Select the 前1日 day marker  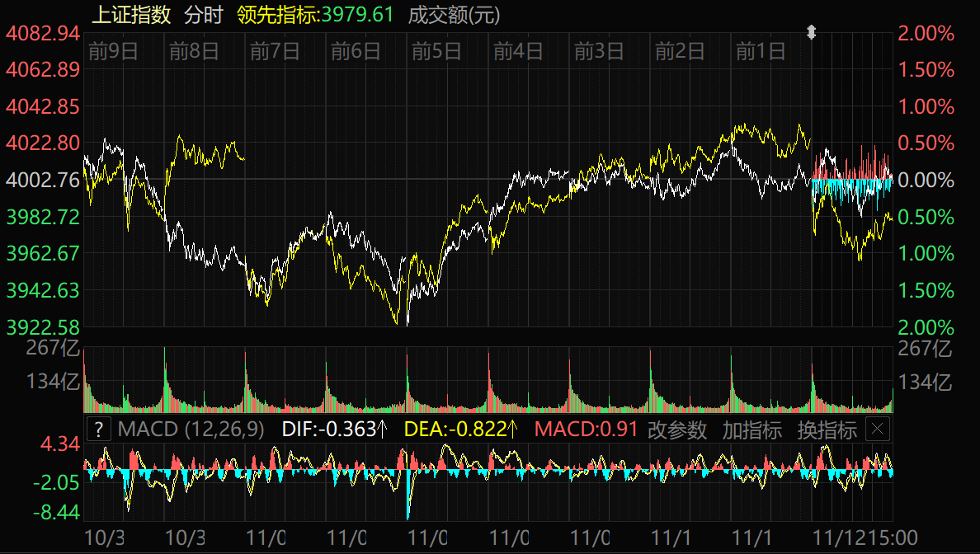coord(761,52)
